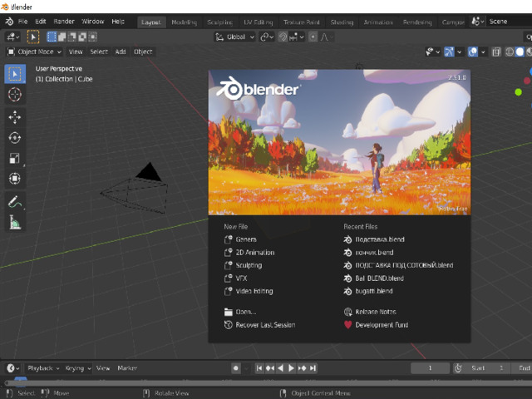Viewport: 532px width, 399px height.
Task: Click Recover Last Session
Action: (x=259, y=325)
